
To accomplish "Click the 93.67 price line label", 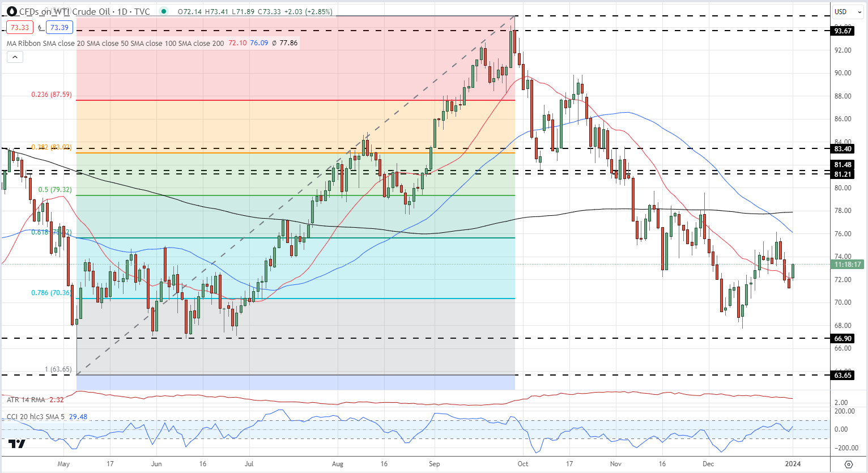I will pyautogui.click(x=843, y=31).
